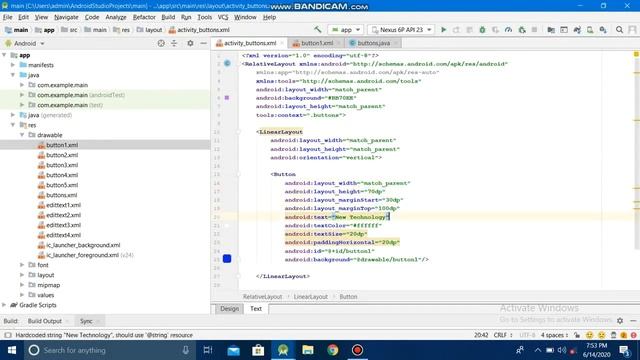
Task: Open File Explorer from the taskbar
Action: pos(308,350)
